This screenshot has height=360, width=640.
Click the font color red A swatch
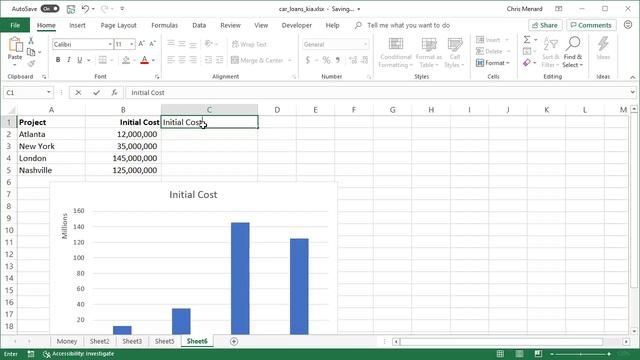coord(144,60)
